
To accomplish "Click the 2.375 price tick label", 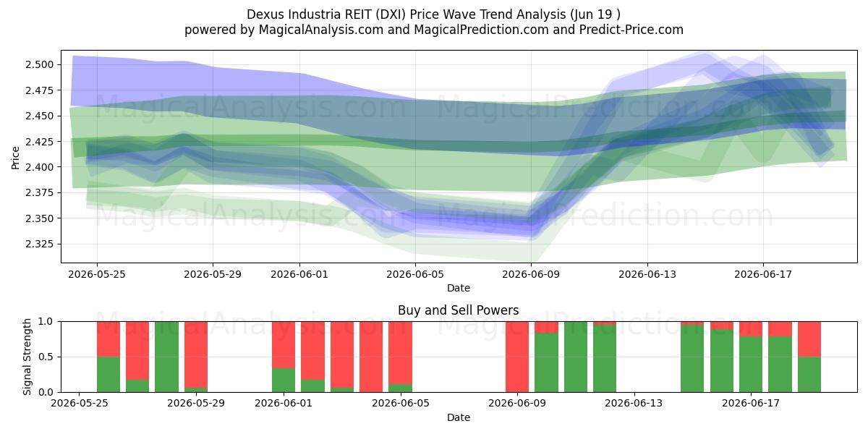I will tap(41, 192).
